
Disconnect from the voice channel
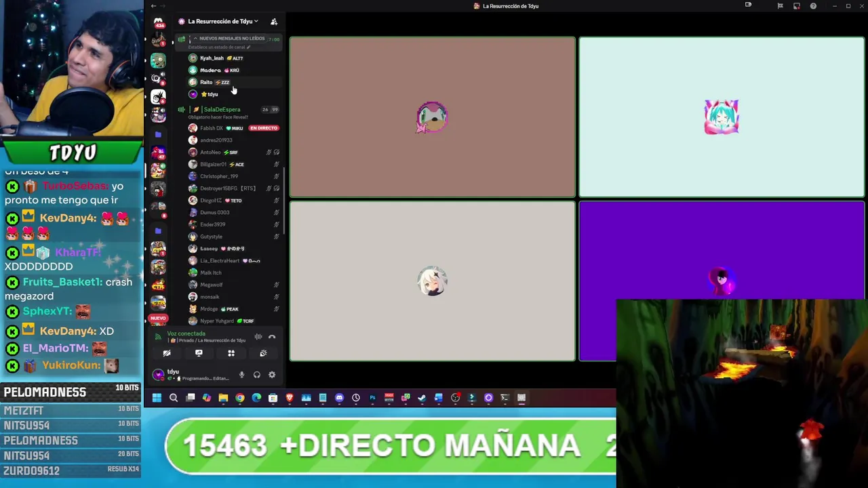272,337
